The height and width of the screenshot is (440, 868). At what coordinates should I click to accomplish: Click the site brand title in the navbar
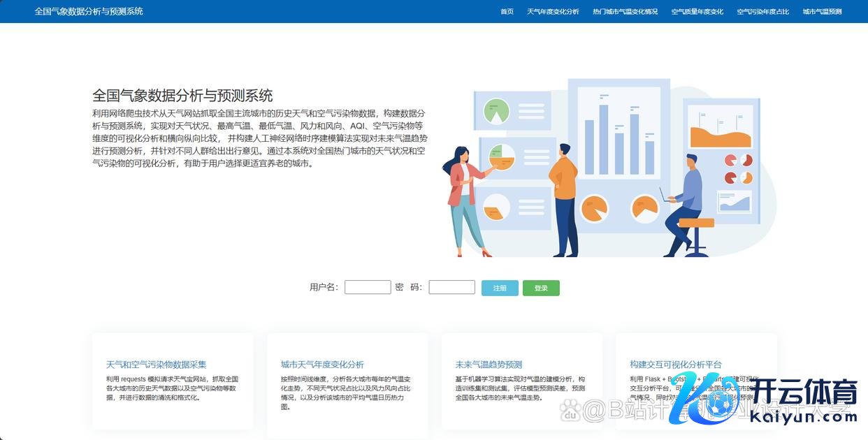89,12
